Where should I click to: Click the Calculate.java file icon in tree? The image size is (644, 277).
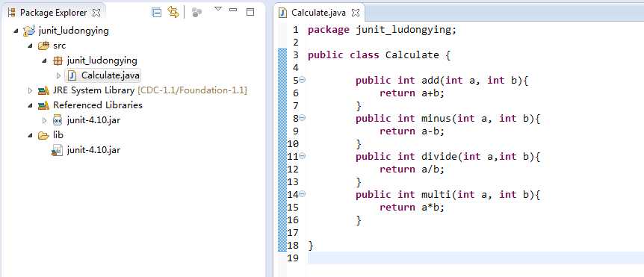(72, 75)
